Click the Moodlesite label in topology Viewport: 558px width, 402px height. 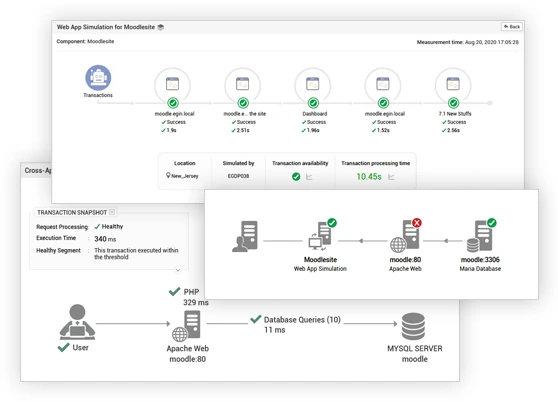tap(320, 260)
